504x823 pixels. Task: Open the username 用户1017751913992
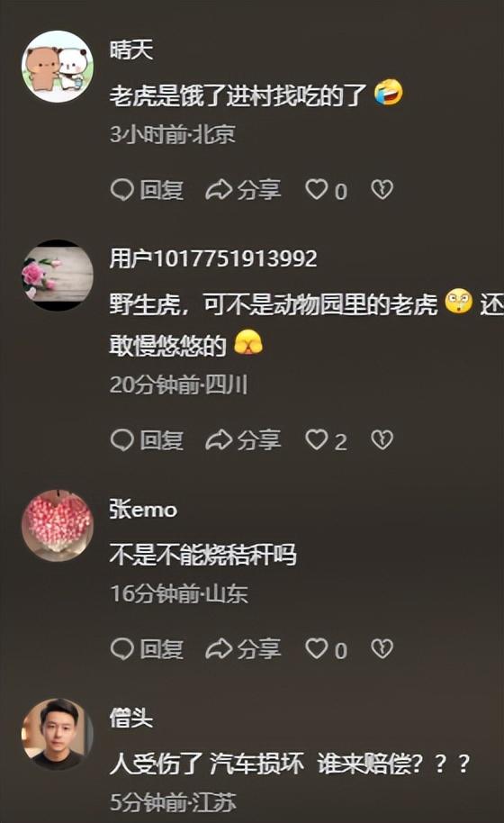tap(213, 258)
